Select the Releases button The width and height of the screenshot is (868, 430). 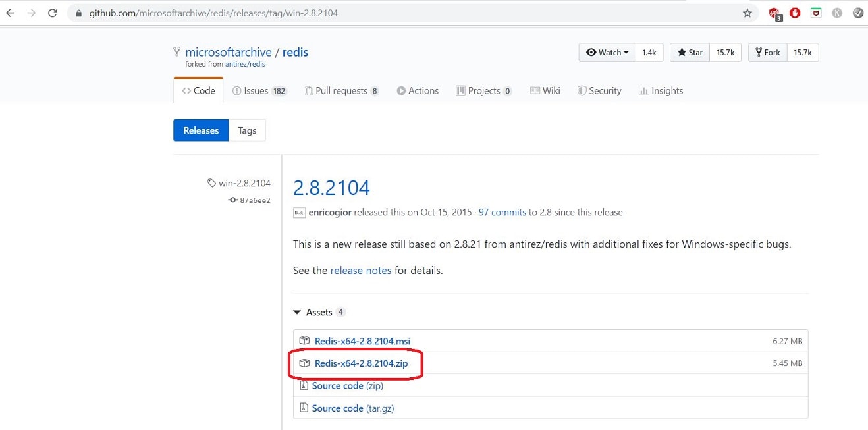tap(201, 130)
